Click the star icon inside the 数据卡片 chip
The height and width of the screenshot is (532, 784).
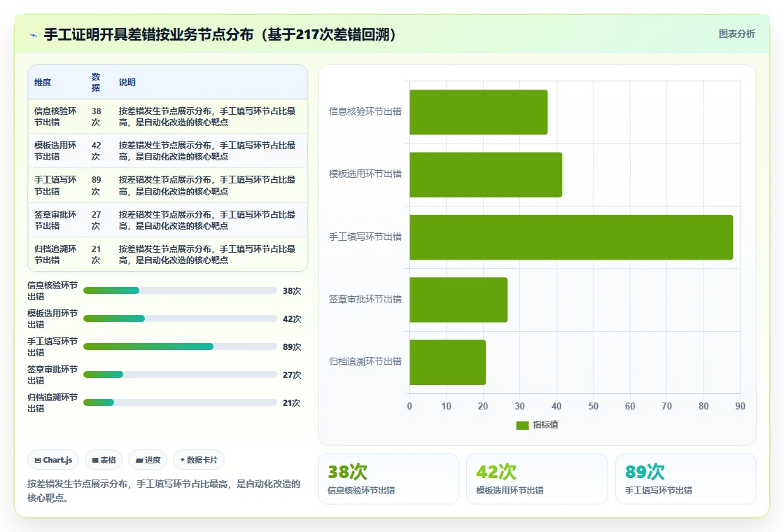(x=183, y=459)
